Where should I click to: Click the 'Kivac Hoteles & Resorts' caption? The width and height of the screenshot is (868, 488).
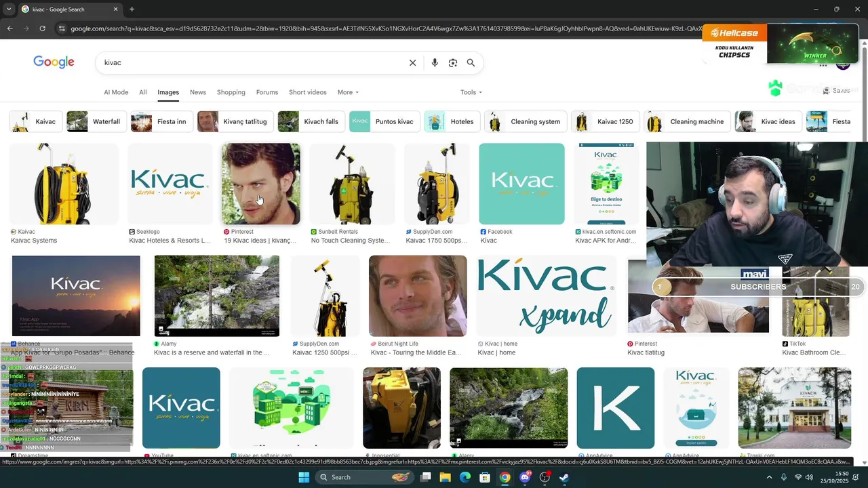(x=170, y=241)
